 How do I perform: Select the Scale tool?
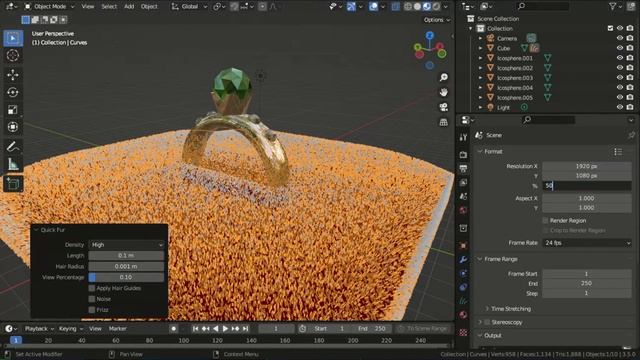13,109
